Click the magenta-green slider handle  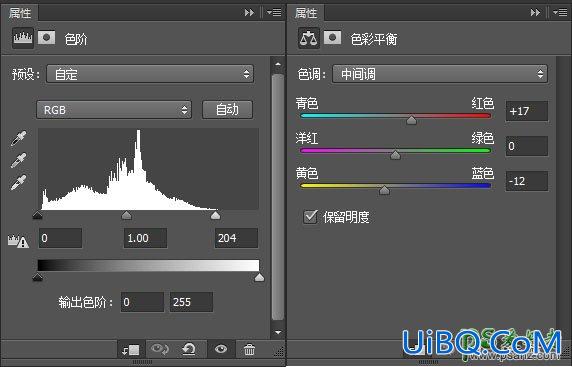pos(395,155)
